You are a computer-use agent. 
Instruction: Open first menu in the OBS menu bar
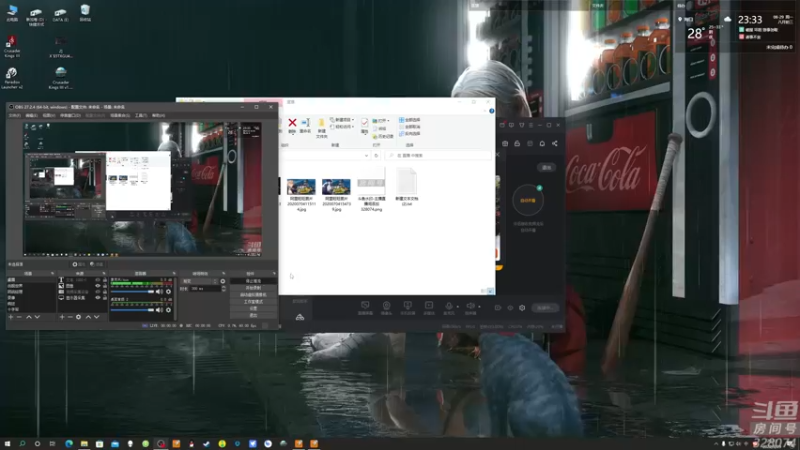15,115
